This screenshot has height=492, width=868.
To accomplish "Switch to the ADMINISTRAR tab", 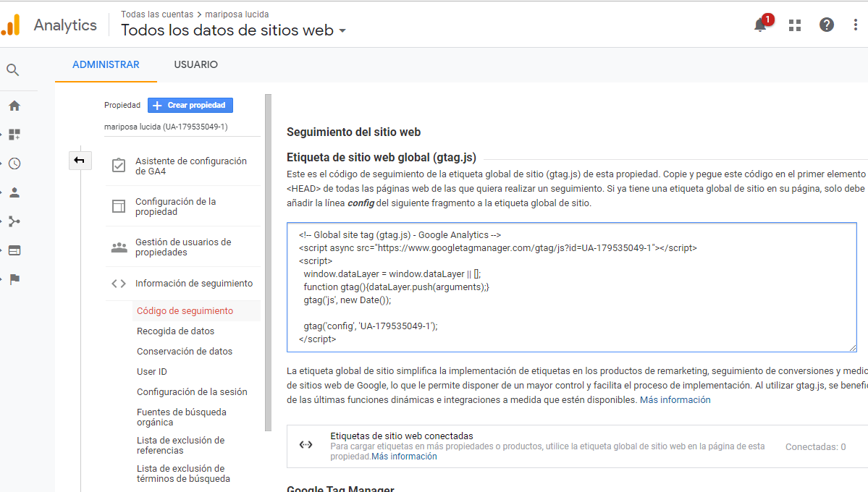I will pos(106,64).
